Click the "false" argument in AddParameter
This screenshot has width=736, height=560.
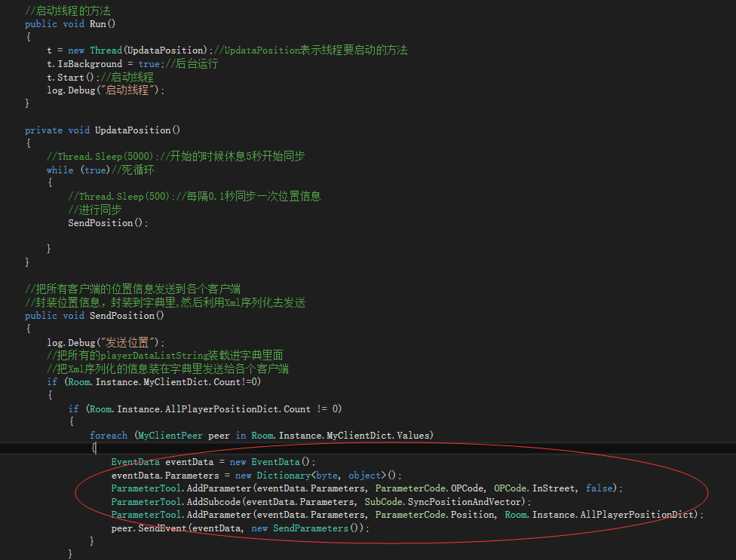tap(600, 488)
